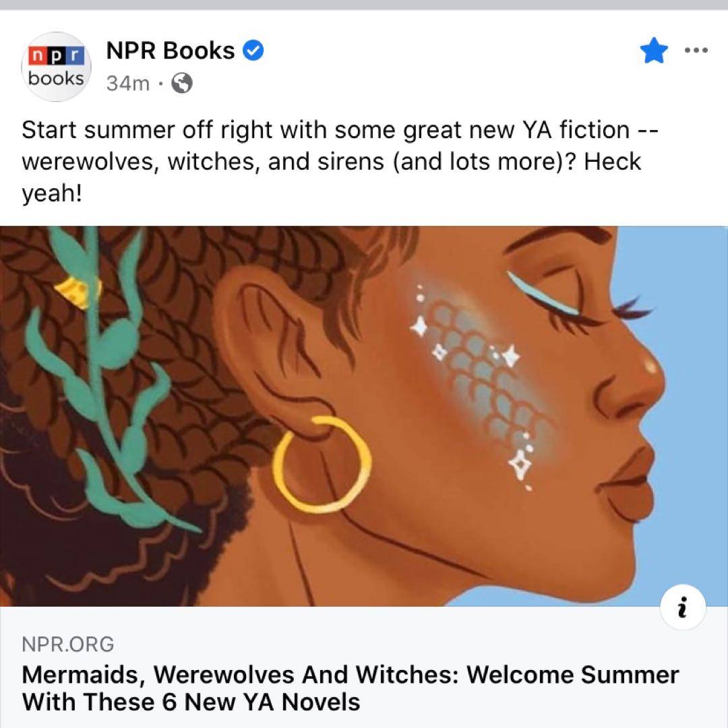Screen dimensions: 728x728
Task: Open the NPR Books profile picture
Action: coord(56,67)
